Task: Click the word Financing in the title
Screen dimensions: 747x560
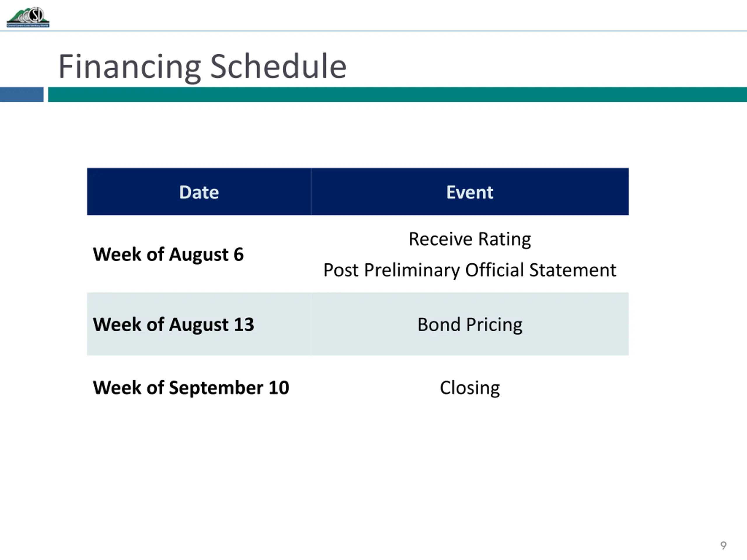Action: (130, 67)
